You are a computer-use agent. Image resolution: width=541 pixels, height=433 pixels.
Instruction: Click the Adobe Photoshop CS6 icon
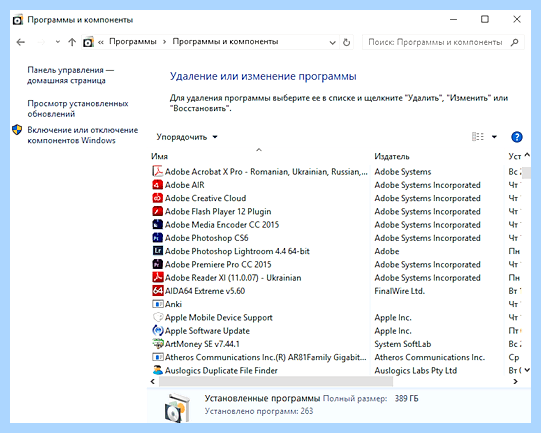[x=158, y=238]
